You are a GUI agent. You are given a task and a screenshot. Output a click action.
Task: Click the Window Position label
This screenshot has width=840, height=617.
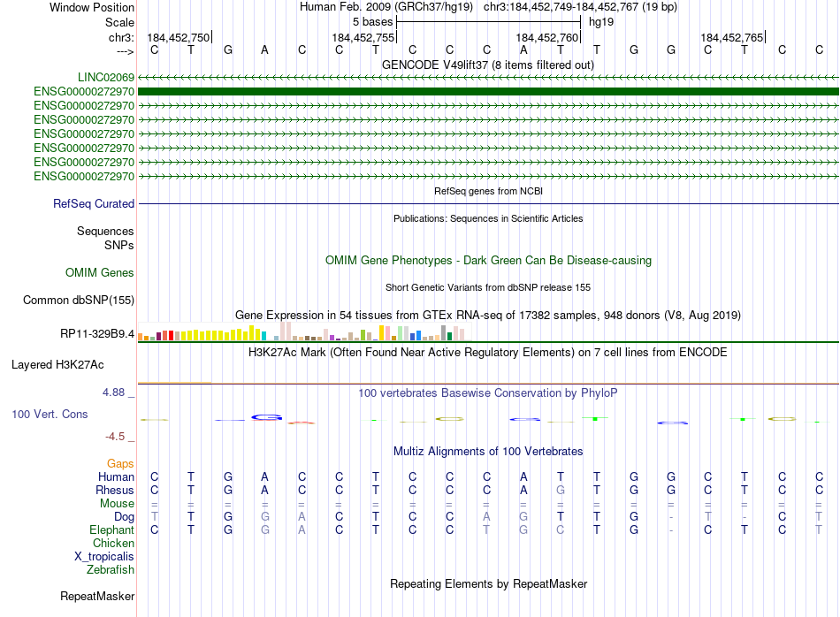point(92,7)
